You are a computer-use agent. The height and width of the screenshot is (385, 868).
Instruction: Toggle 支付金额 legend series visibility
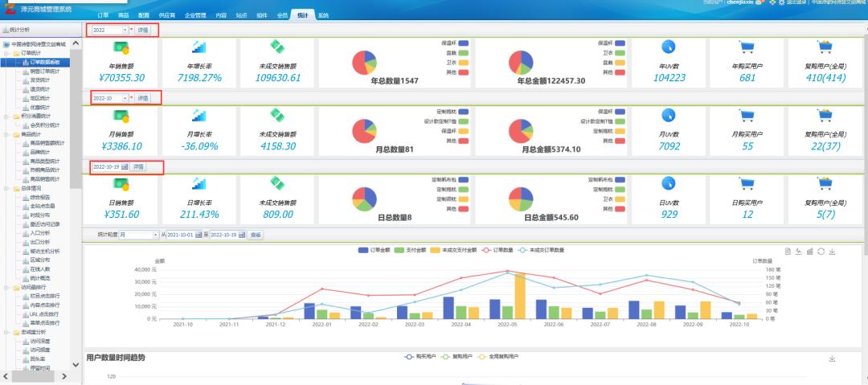pos(410,251)
